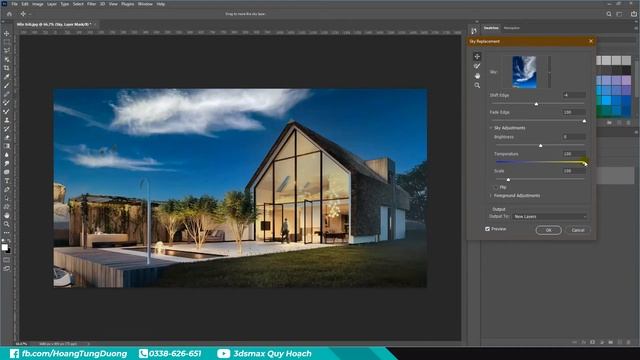The height and width of the screenshot is (360, 640).
Task: Click the Temperature value field
Action: 574,154
